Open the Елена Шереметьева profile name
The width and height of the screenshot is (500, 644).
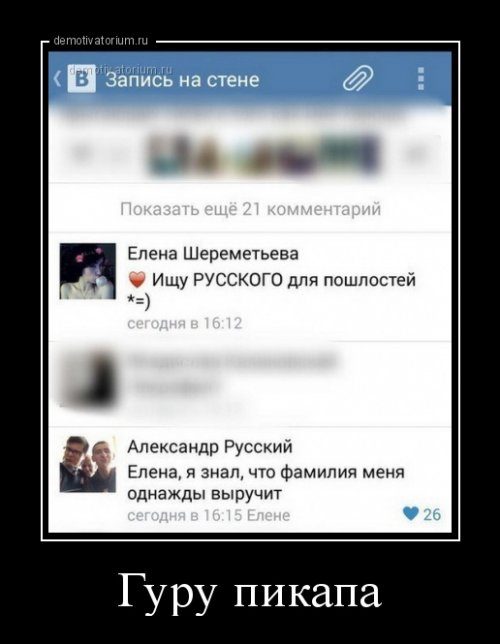point(213,254)
